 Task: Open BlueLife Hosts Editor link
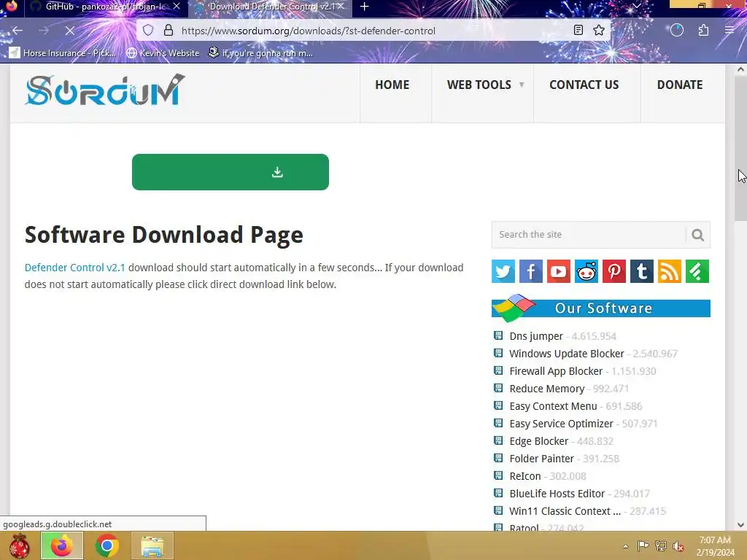(557, 494)
